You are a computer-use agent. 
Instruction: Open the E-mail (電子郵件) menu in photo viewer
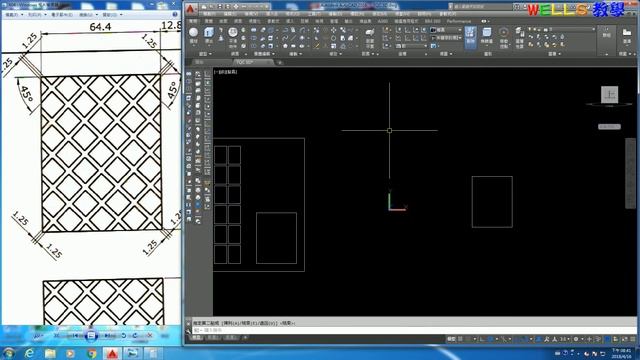click(x=62, y=15)
